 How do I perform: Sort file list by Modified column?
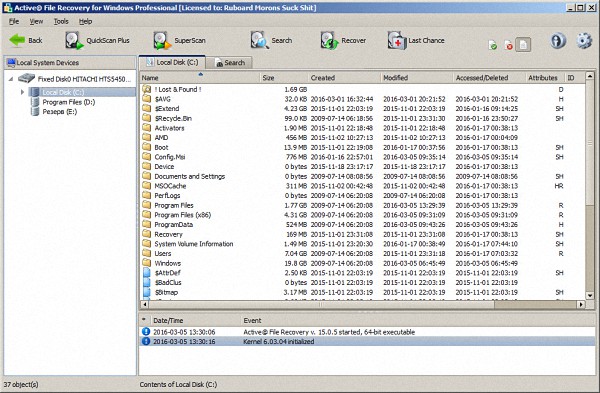[417, 78]
